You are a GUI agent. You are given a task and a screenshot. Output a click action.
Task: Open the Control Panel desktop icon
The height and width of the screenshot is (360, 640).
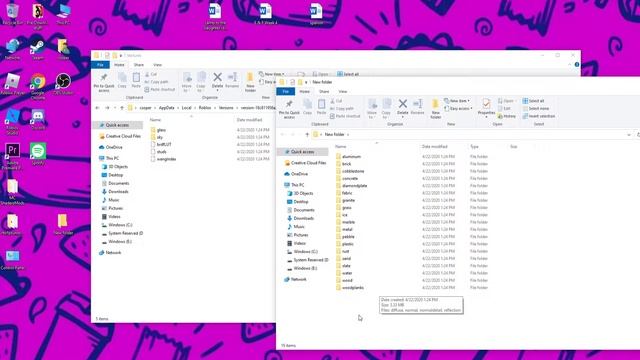click(12, 259)
